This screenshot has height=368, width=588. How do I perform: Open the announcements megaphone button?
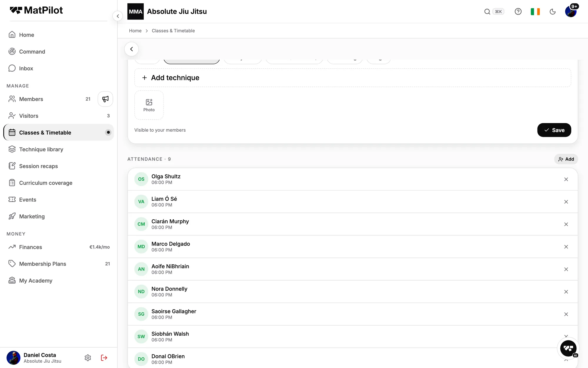(x=105, y=99)
